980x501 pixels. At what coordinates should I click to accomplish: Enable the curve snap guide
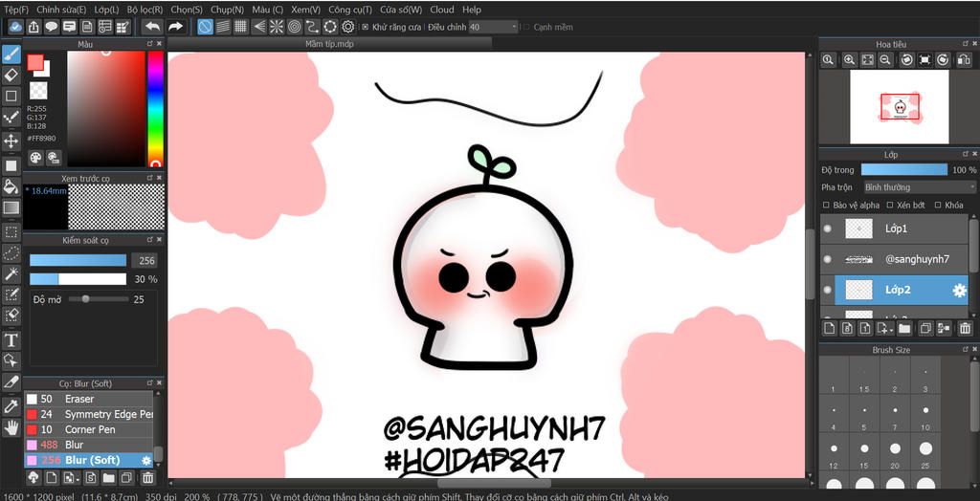(x=313, y=27)
